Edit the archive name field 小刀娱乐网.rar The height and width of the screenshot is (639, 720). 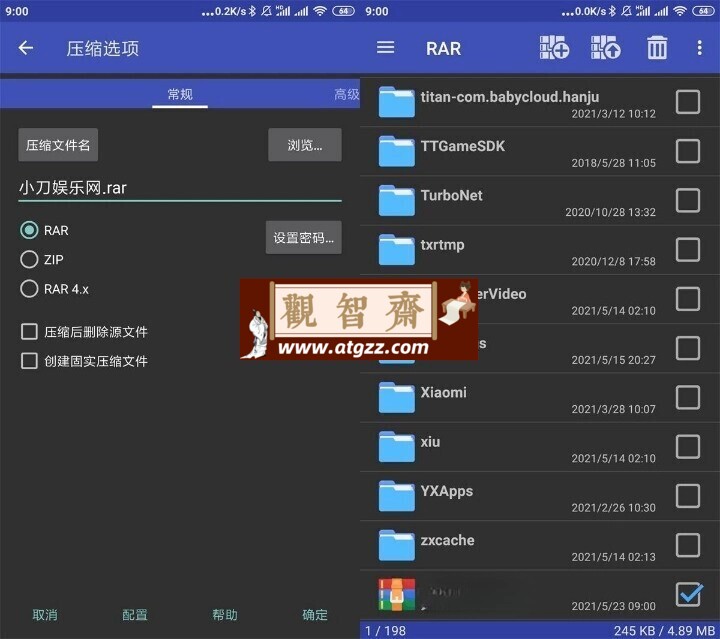[180, 188]
